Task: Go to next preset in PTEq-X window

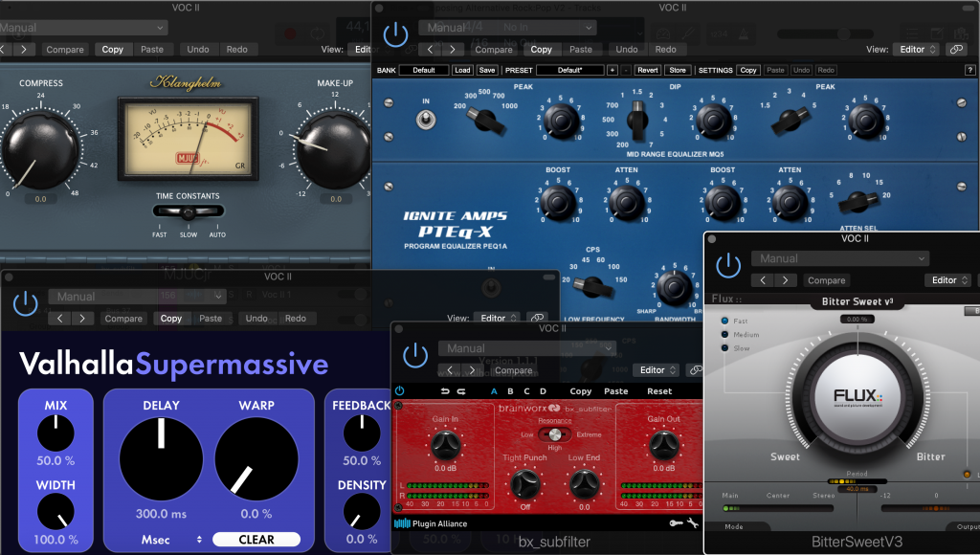Action: click(x=453, y=50)
